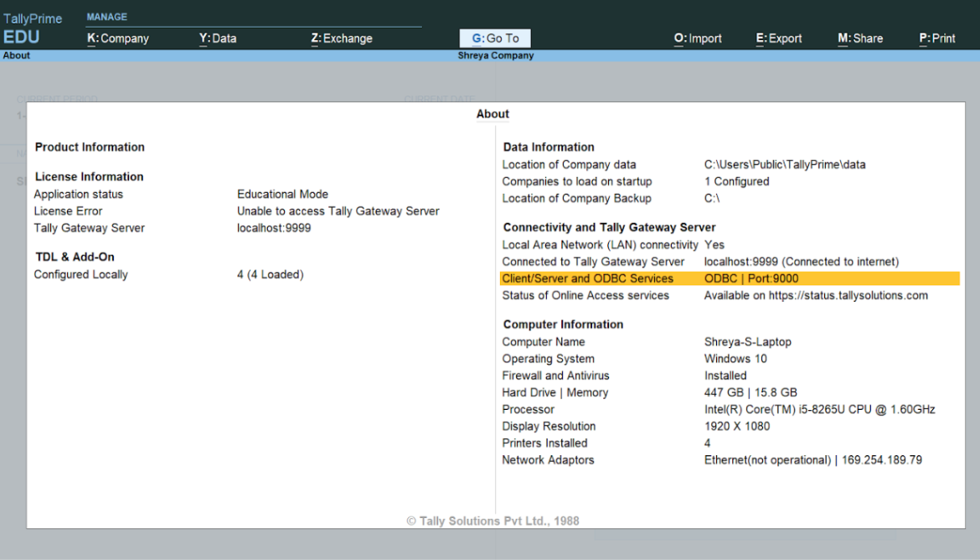Select Location of Company data label

click(569, 164)
